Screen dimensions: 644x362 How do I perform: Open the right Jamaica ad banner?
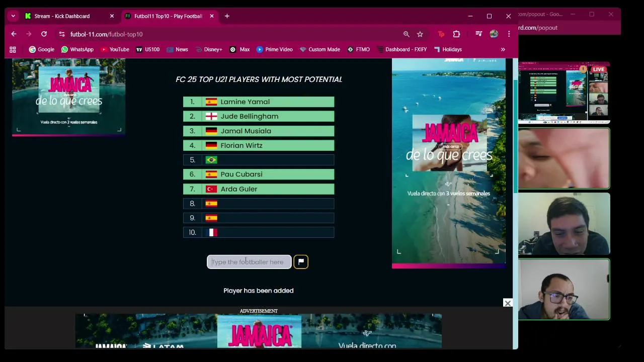449,163
